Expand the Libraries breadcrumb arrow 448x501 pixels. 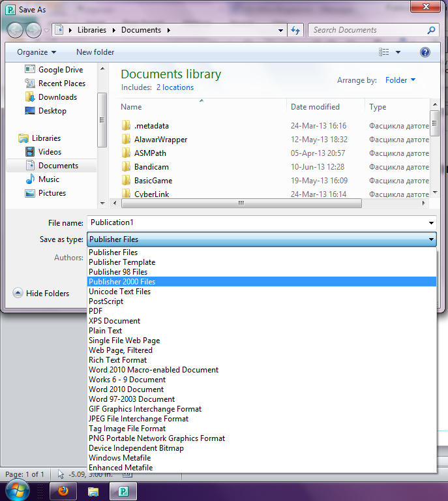[x=114, y=31]
